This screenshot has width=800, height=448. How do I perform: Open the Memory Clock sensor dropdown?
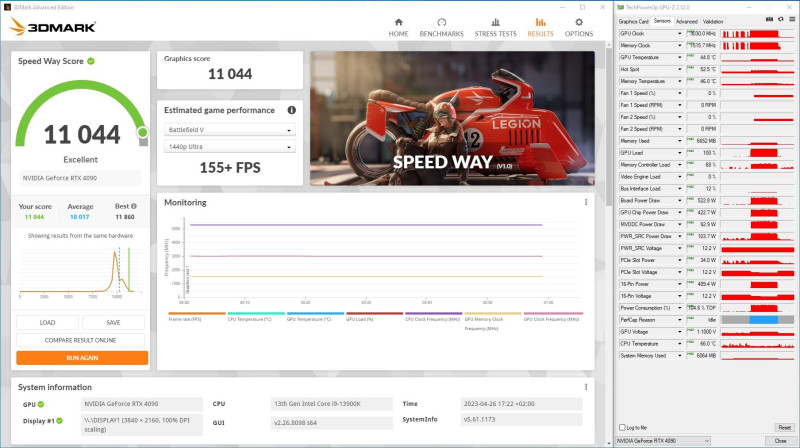[680, 45]
